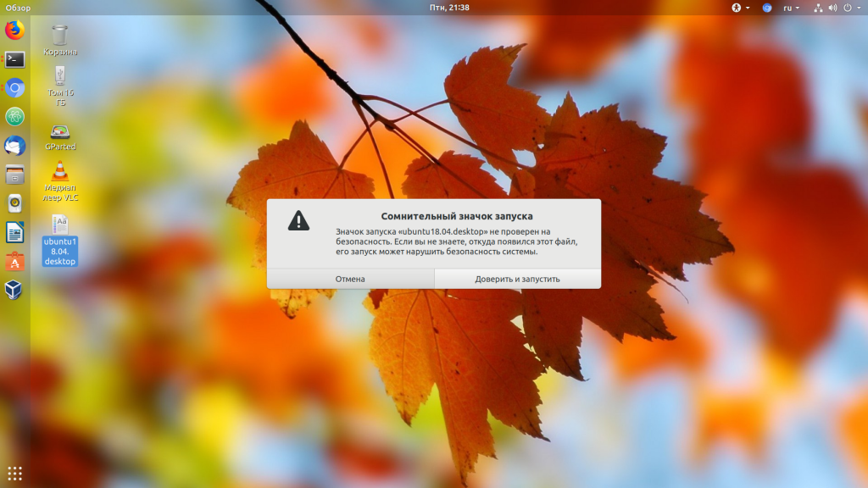The height and width of the screenshot is (488, 868).
Task: Open the clock Птн, 21:38 calendar
Action: point(449,8)
